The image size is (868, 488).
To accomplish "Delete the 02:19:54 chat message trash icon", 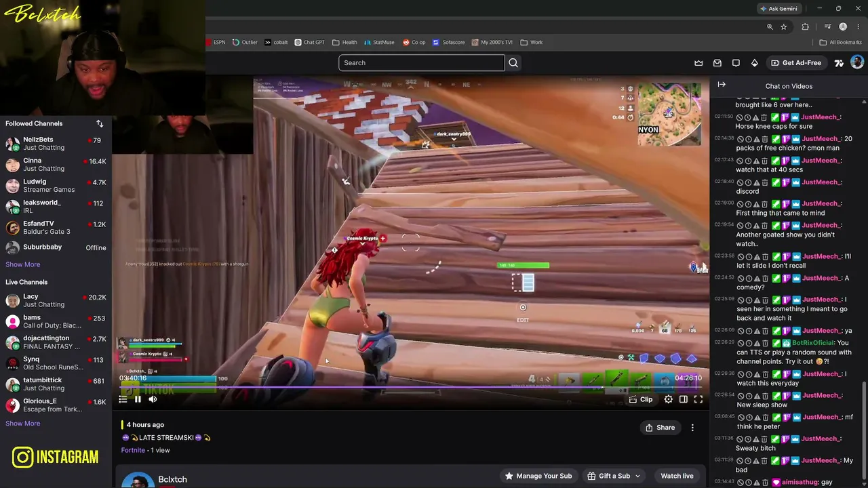I will [x=765, y=225].
